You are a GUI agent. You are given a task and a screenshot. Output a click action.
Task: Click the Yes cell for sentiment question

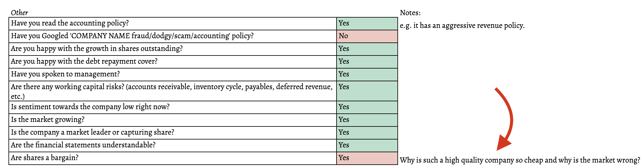[367, 107]
